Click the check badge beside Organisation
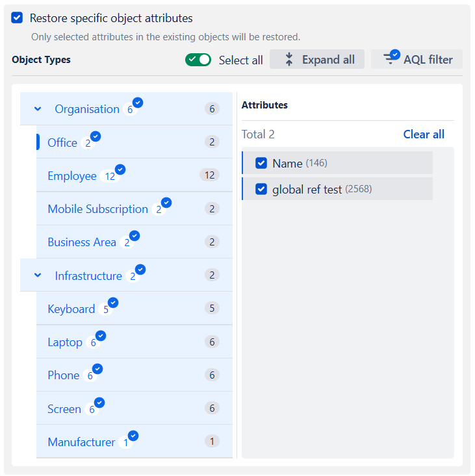 click(138, 103)
